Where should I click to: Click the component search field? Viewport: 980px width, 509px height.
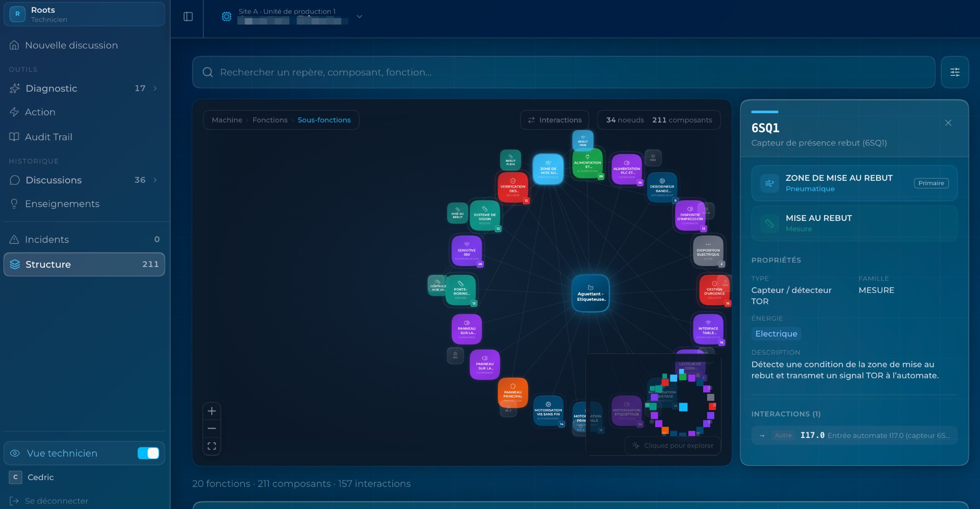563,73
